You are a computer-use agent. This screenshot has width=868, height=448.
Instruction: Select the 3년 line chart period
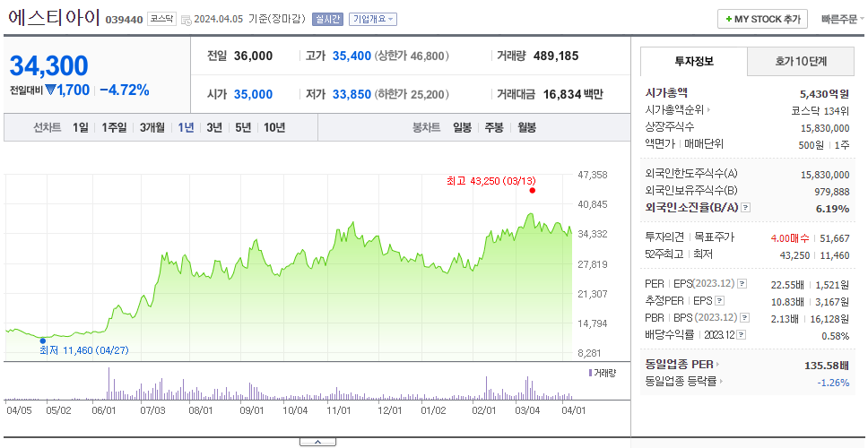214,128
